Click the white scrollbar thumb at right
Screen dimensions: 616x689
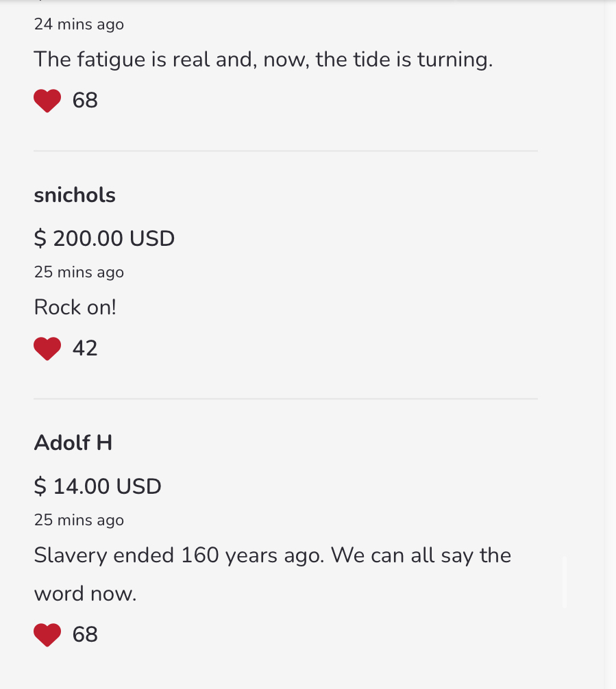pyautogui.click(x=565, y=582)
